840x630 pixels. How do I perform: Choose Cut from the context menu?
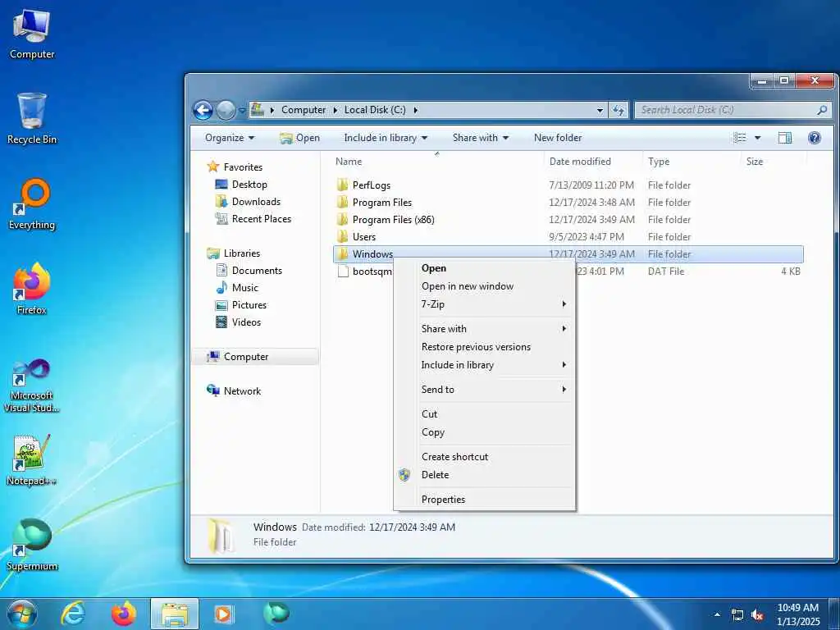tap(485, 414)
